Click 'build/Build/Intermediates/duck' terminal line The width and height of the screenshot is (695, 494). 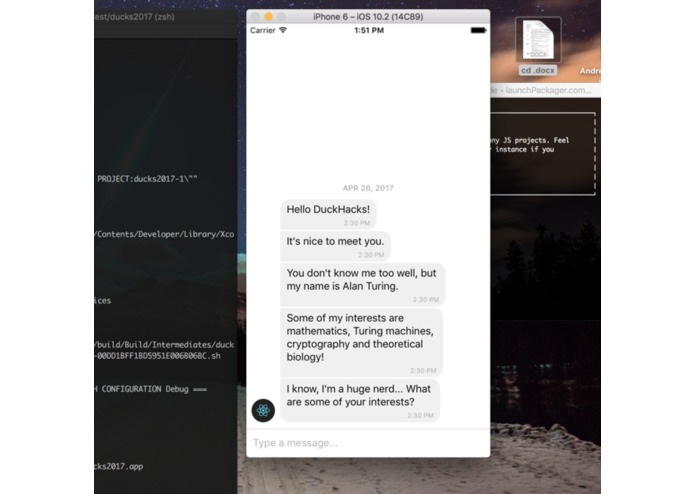click(164, 345)
